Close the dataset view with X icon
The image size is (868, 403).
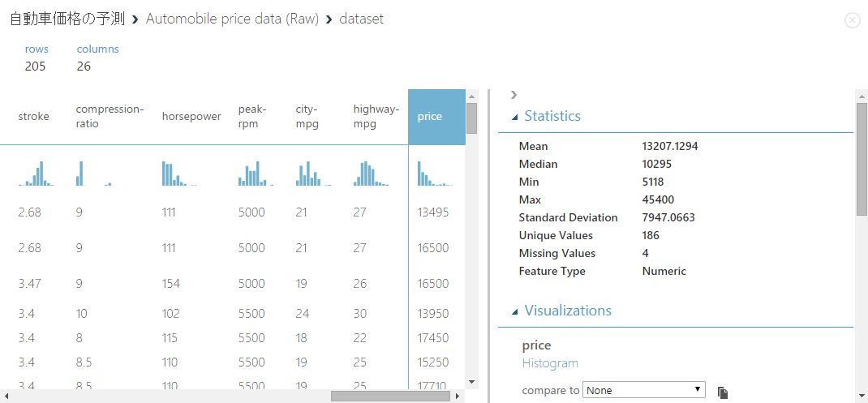click(852, 20)
